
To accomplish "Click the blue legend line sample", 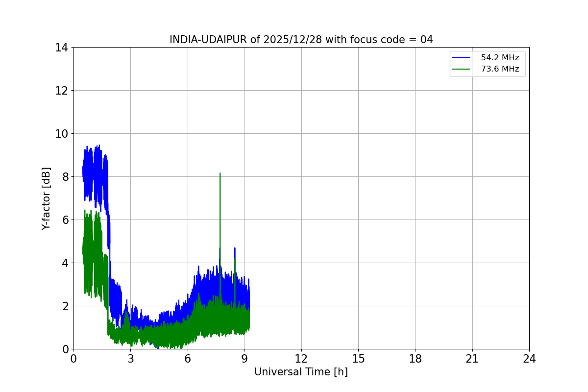I will tap(462, 58).
